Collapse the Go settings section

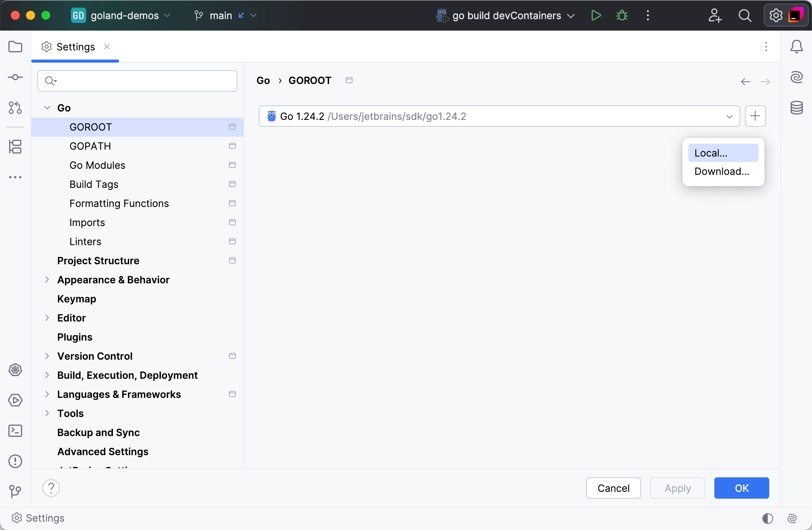coord(47,108)
